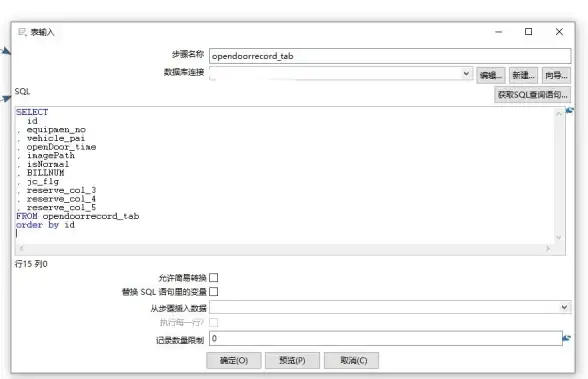
Task: Toggle the 允许简易转换 checkbox
Action: pos(213,277)
